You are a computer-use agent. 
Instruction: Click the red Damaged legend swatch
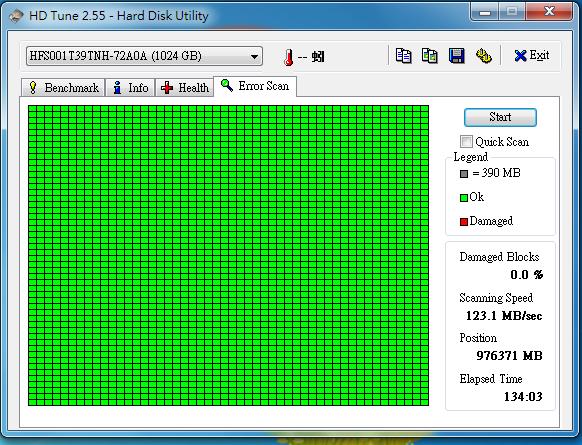click(464, 222)
